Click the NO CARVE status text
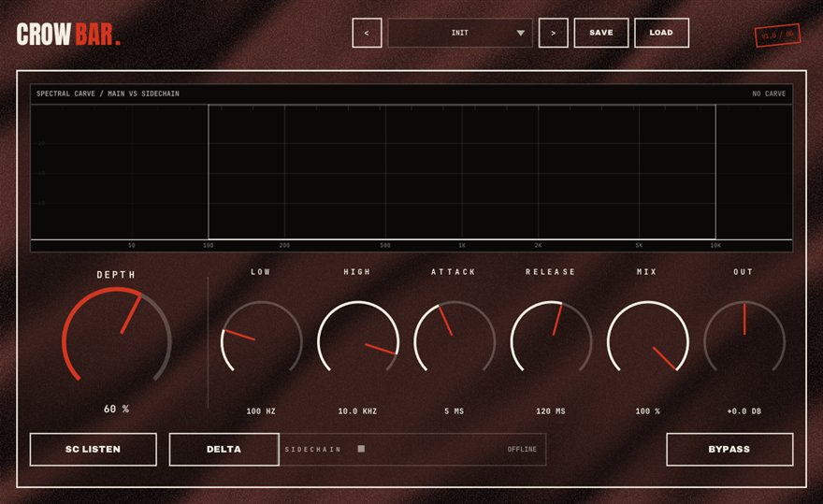Image resolution: width=823 pixels, height=504 pixels. [769, 94]
